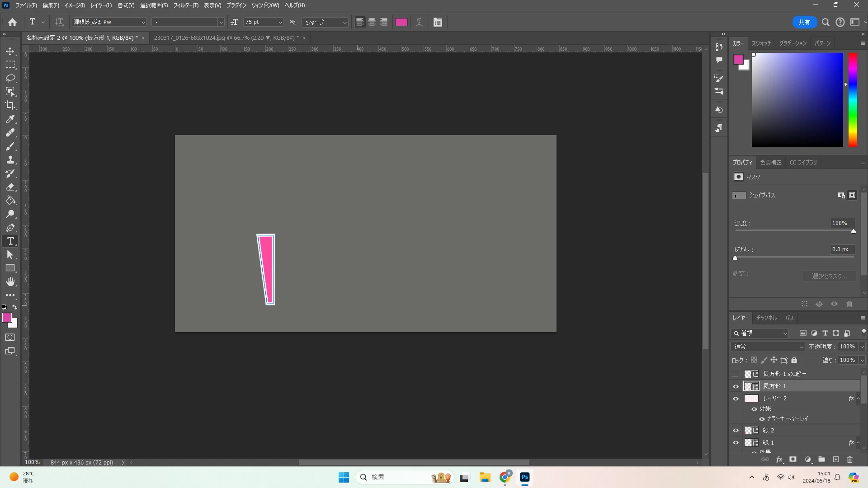This screenshot has width=868, height=488.
Task: Click the Chrome icon in taskbar
Action: point(505,477)
